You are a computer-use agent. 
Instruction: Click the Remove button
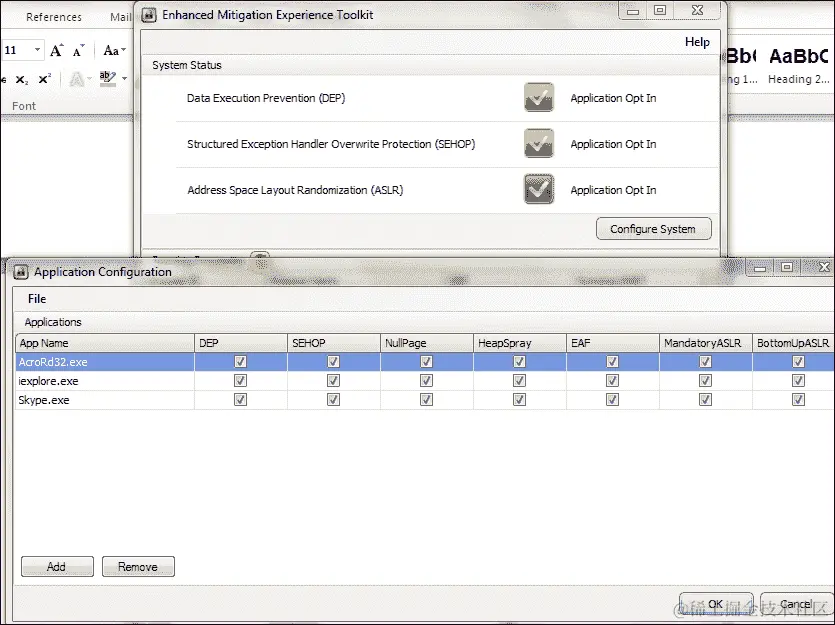tap(138, 566)
